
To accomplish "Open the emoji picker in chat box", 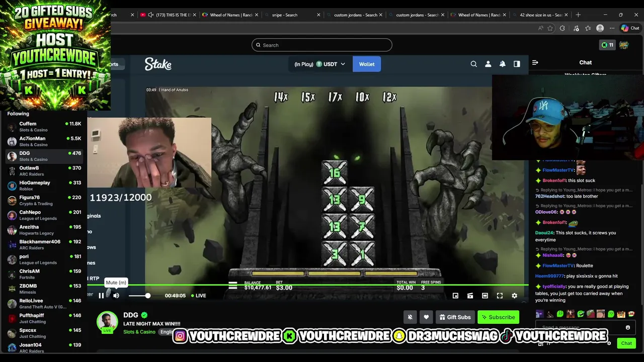I will [627, 328].
